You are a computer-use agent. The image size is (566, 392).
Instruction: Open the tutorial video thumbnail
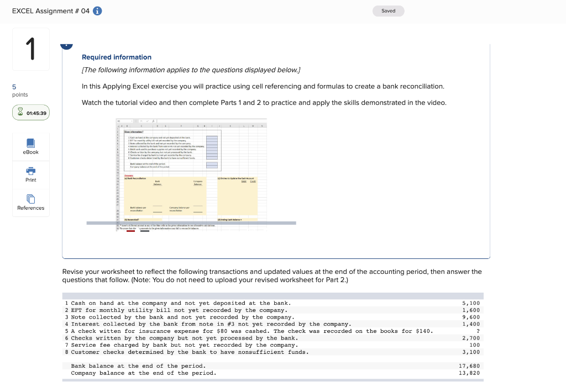191,174
